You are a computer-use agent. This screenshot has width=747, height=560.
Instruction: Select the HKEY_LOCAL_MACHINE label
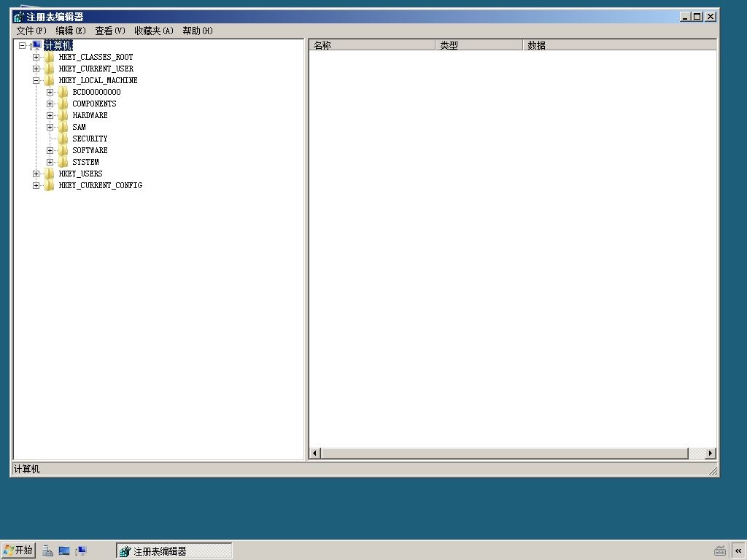98,80
